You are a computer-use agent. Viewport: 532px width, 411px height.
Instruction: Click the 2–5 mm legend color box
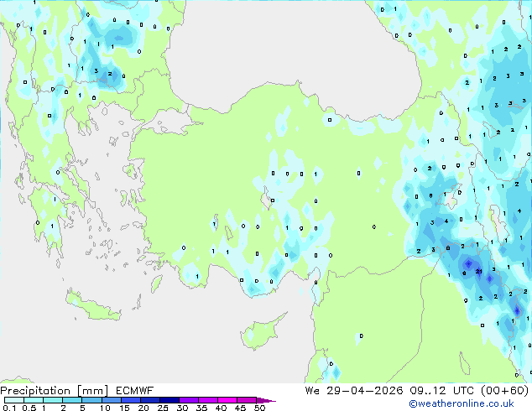pos(72,400)
